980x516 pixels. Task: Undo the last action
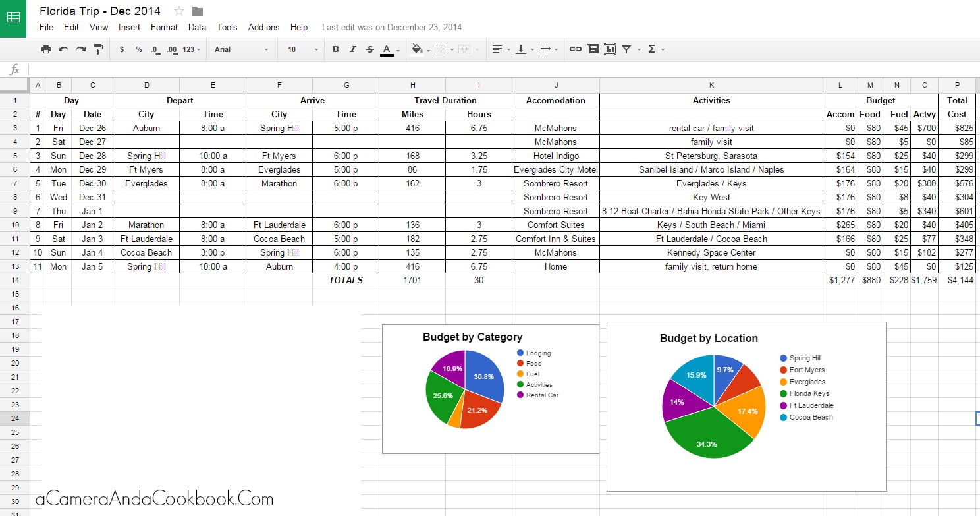(63, 49)
